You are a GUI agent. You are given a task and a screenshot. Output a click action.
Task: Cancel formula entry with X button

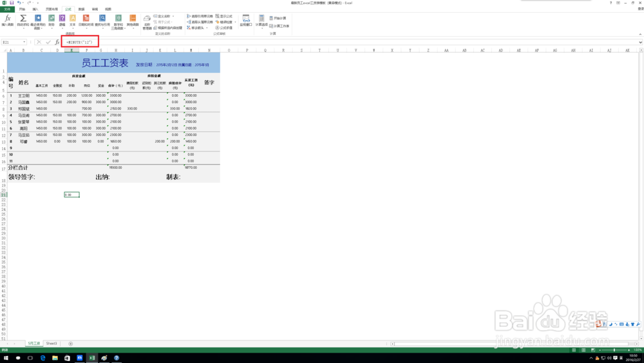coord(39,42)
